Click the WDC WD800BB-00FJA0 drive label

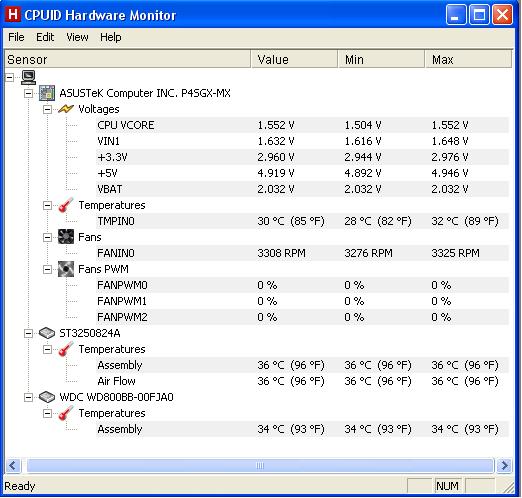[x=116, y=397]
